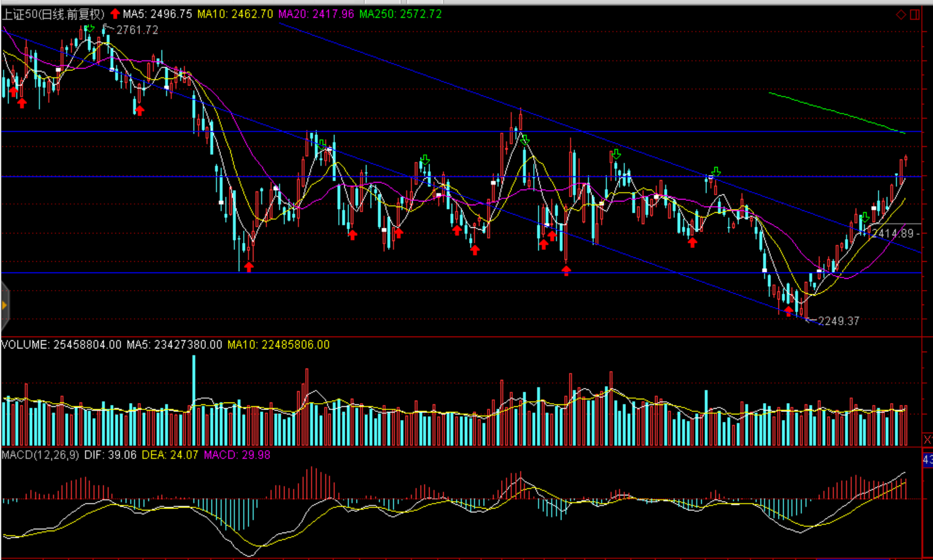Click the 上证50(日线.前复权) chart title

pos(53,14)
